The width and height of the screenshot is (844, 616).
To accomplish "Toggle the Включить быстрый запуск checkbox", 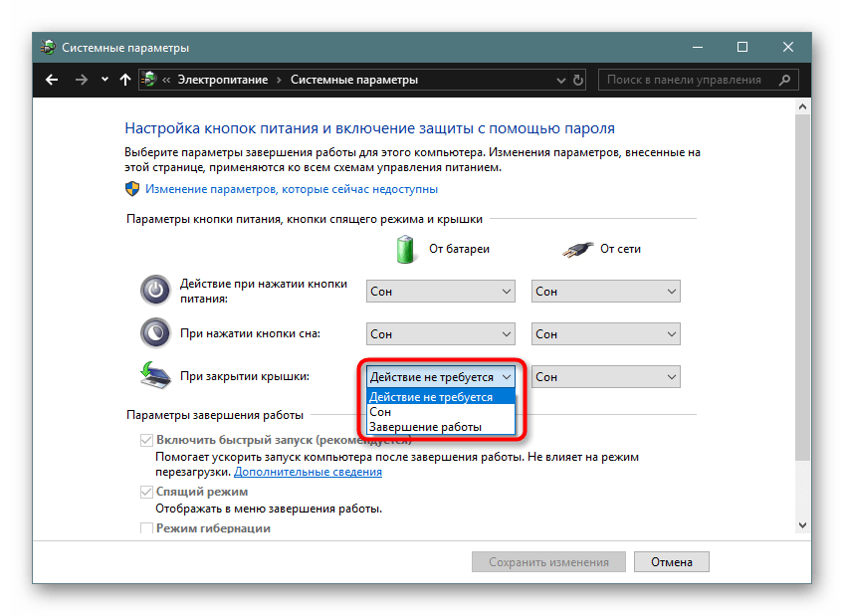I will point(147,439).
